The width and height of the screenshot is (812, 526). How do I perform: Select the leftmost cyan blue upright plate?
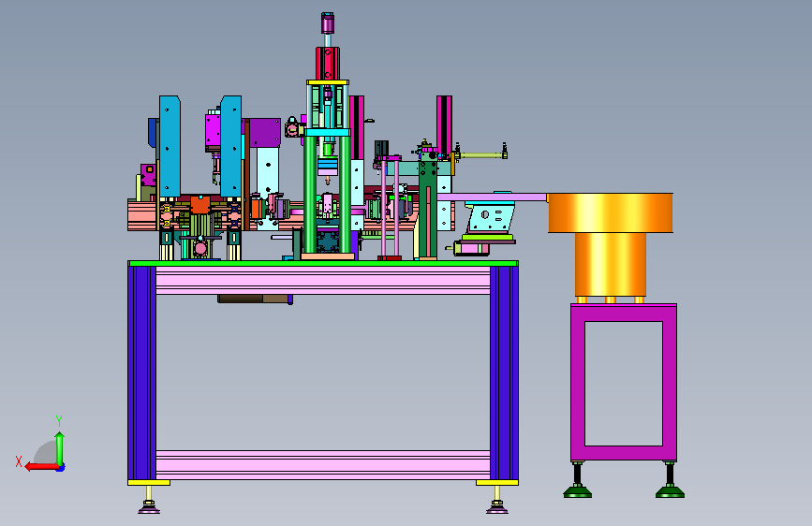[170, 146]
